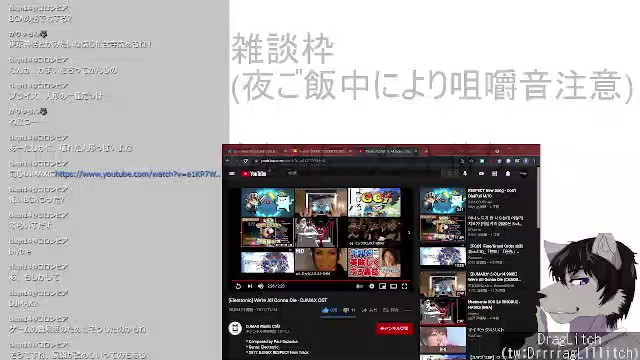Bookmark this page with the star icon
640x360 pixels.
(471, 161)
